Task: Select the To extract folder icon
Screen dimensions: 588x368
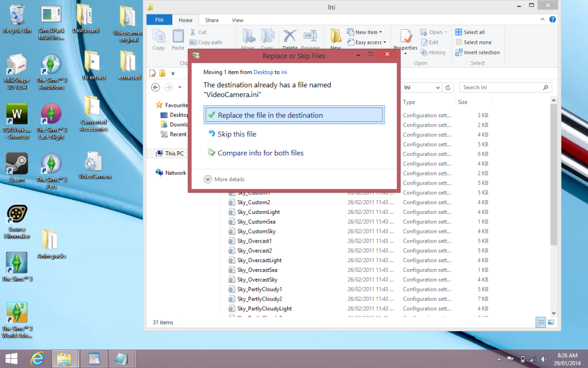Action: [x=94, y=66]
